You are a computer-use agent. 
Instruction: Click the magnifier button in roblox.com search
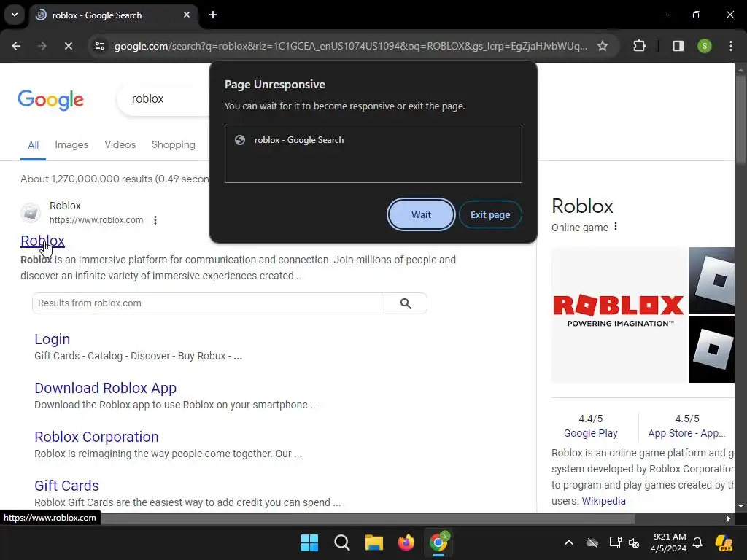coord(406,303)
